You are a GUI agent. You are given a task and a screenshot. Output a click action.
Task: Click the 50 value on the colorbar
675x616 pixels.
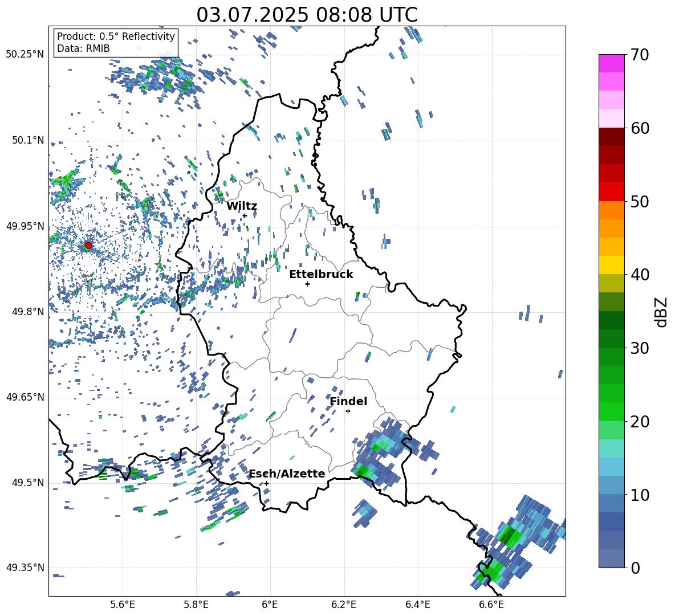[x=640, y=202]
